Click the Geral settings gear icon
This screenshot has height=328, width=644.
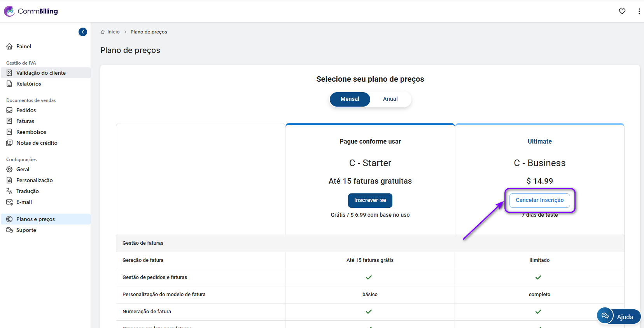coord(9,169)
